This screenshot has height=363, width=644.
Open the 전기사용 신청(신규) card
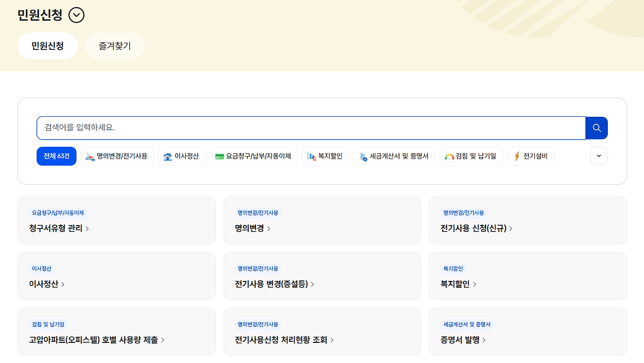pyautogui.click(x=528, y=220)
